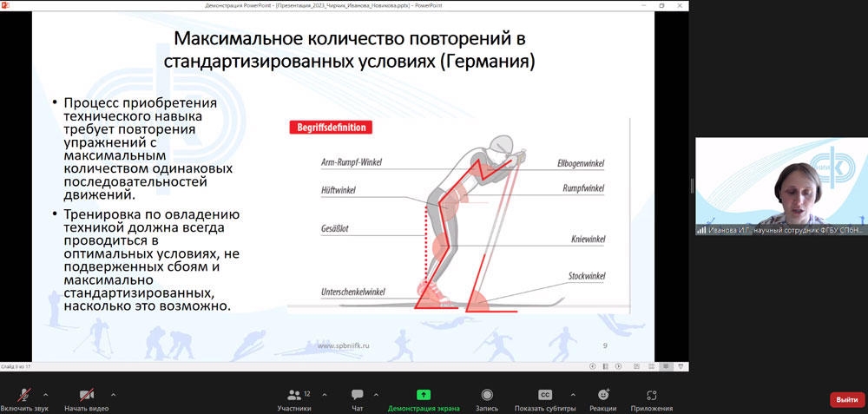Start the camera with Начать видео
Viewport: 868px width, 414px height.
(86, 399)
